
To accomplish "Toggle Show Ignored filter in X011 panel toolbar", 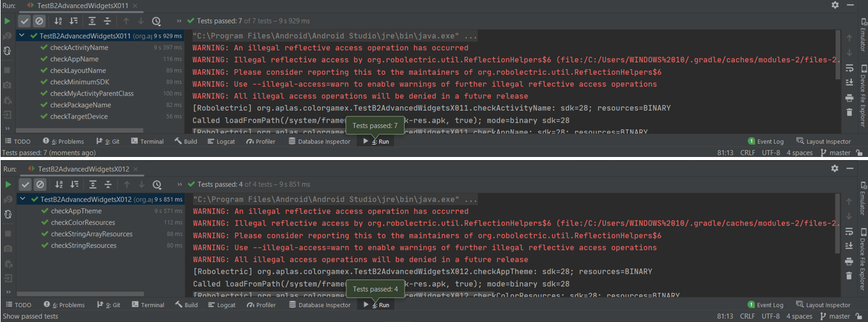I will [x=40, y=21].
